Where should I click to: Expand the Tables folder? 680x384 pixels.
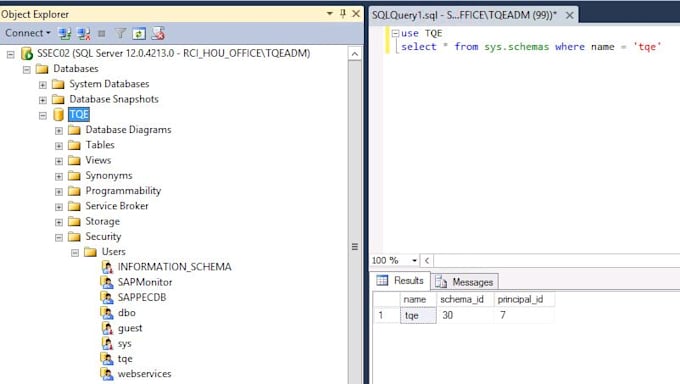click(59, 146)
